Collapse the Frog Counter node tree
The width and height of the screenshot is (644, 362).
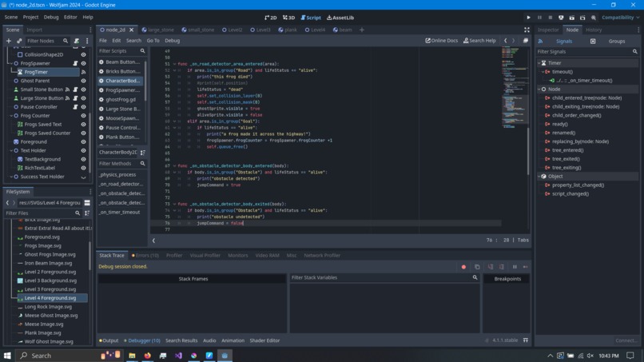(x=11, y=116)
